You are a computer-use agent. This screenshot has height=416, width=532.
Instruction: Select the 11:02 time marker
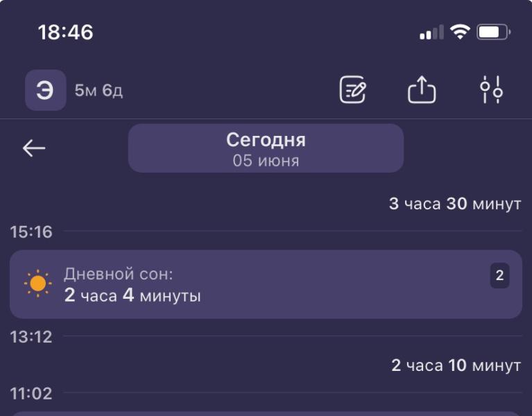click(x=31, y=394)
